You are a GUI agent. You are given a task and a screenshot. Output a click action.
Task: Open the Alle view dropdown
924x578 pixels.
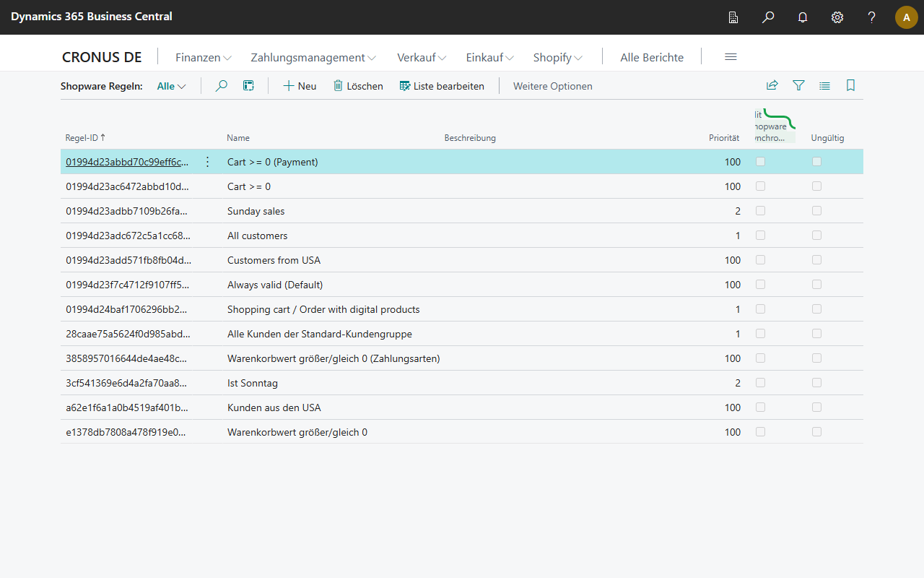172,86
